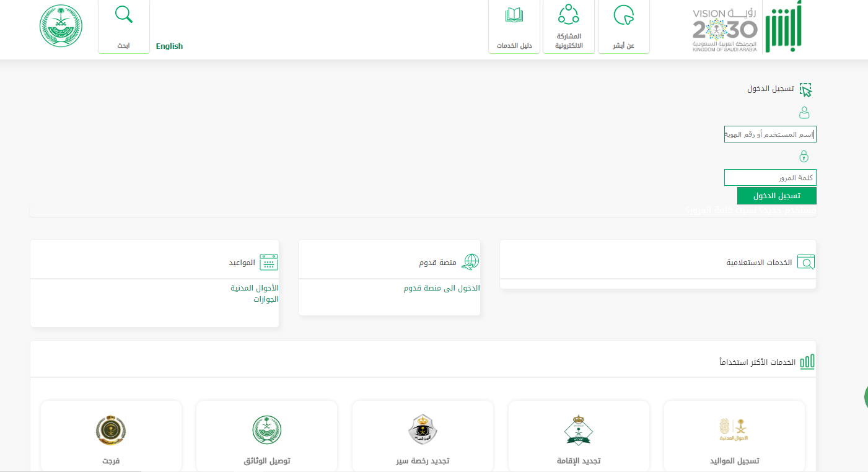Screen dimensions: 868x472
Task: Click the Ministry of Interior emblem
Action: (61, 26)
